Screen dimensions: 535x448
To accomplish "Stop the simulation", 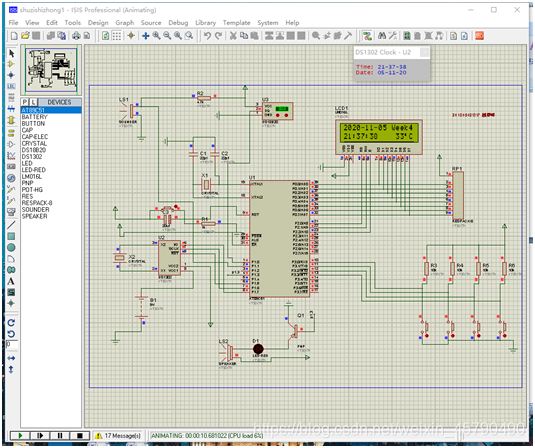I will (x=79, y=435).
